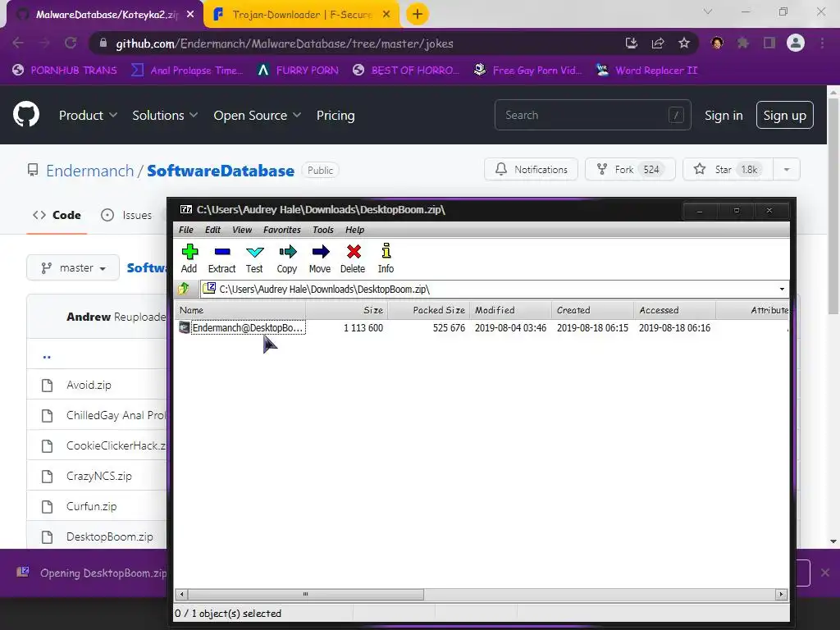Star the repository with Star button
The height and width of the screenshot is (630, 840).
pos(728,169)
